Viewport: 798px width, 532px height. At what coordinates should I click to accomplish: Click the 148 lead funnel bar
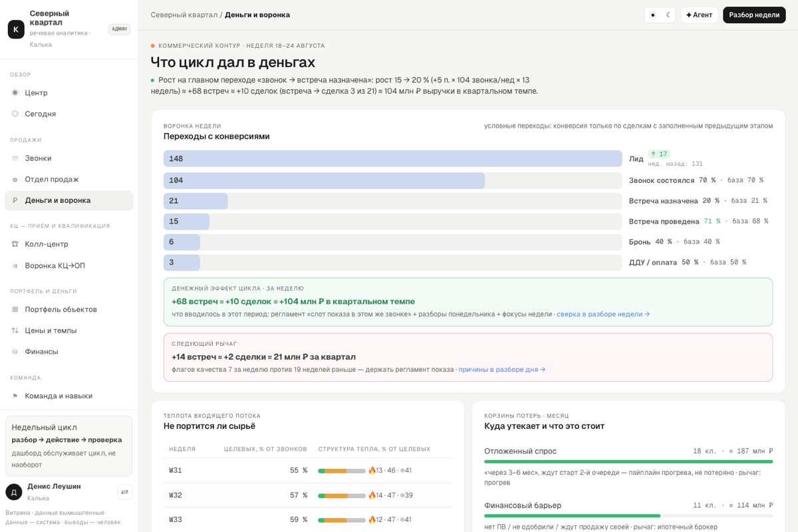pos(393,159)
